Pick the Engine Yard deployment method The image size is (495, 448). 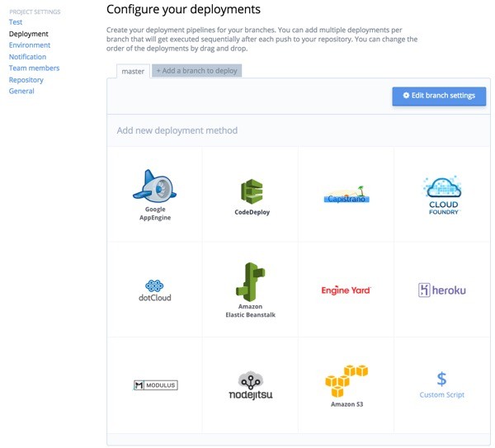[x=346, y=290]
